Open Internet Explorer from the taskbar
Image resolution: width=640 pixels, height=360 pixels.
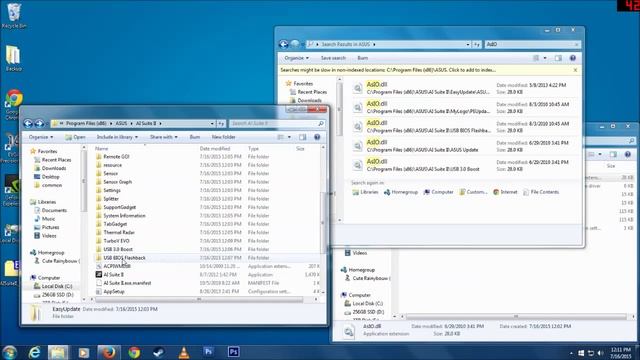click(35, 352)
